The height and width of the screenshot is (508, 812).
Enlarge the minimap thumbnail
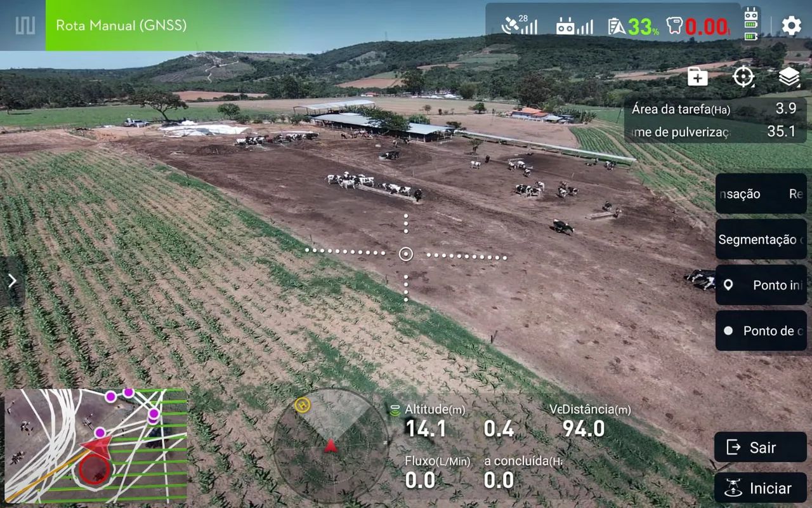96,445
